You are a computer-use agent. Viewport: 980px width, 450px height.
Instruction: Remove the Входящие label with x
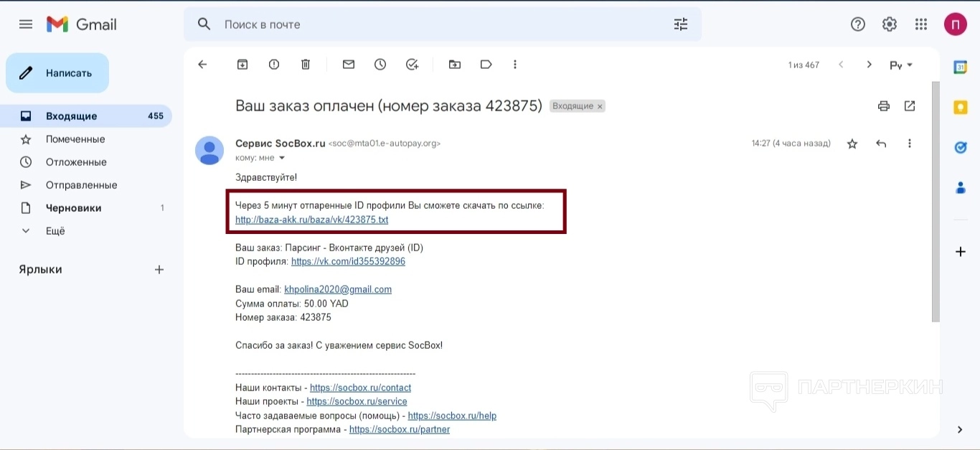(600, 106)
